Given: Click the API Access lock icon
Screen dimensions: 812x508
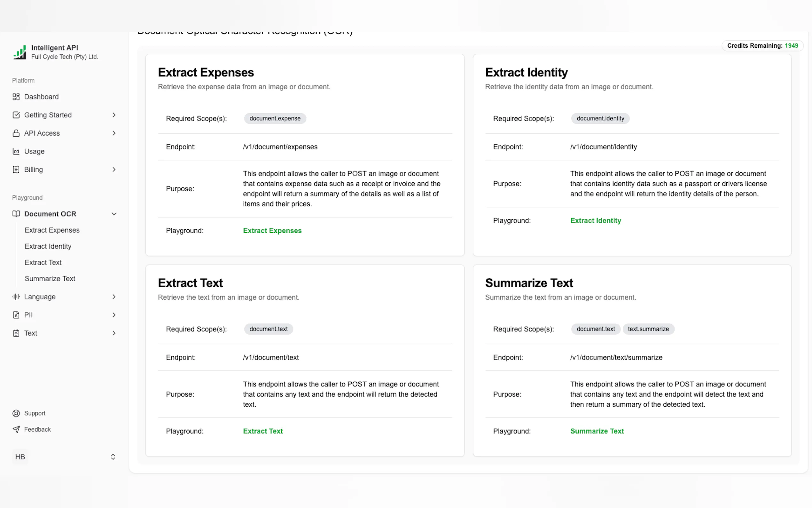Looking at the screenshot, I should (x=16, y=133).
